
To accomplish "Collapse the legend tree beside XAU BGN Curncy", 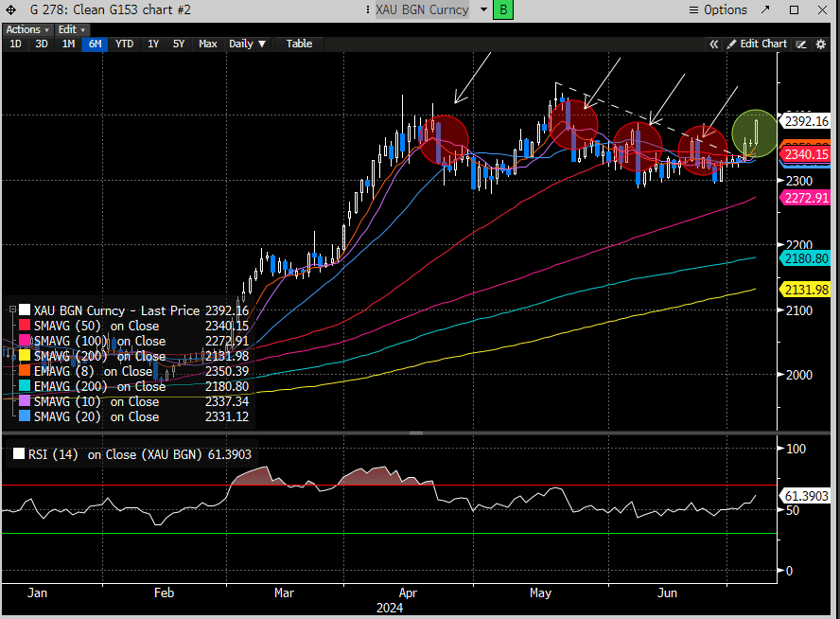I will pos(10,309).
